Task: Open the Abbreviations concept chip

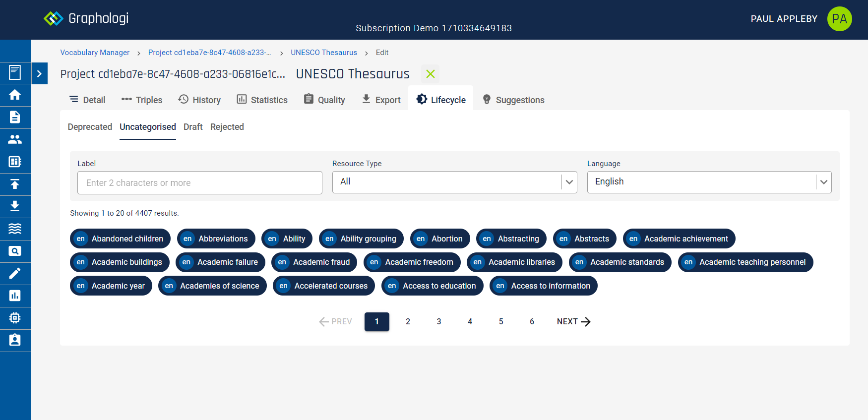Action: 216,239
